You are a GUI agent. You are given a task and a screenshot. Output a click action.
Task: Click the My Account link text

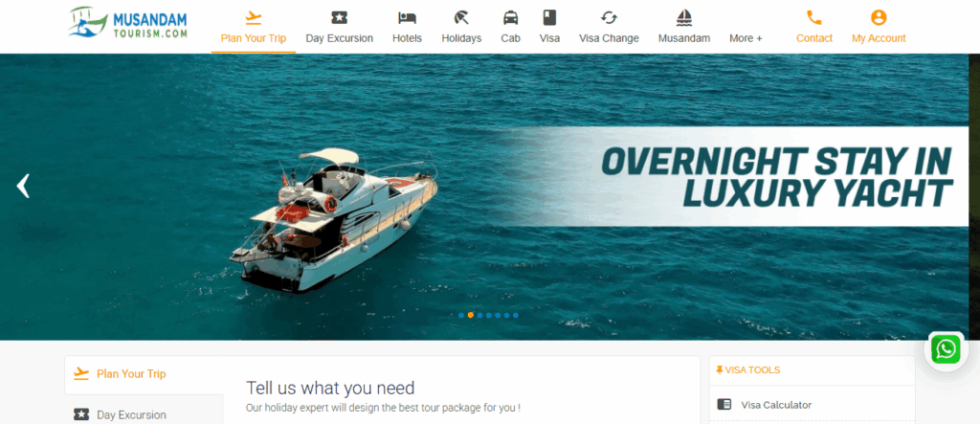[x=879, y=38]
